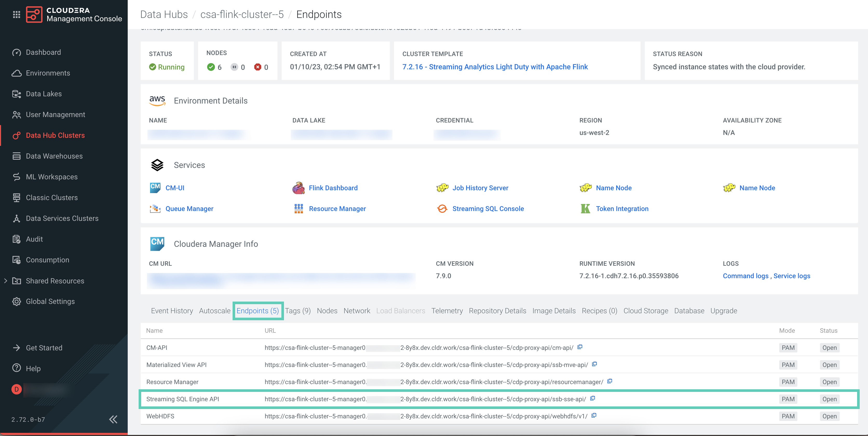
Task: Open the Command logs link
Action: click(x=745, y=276)
